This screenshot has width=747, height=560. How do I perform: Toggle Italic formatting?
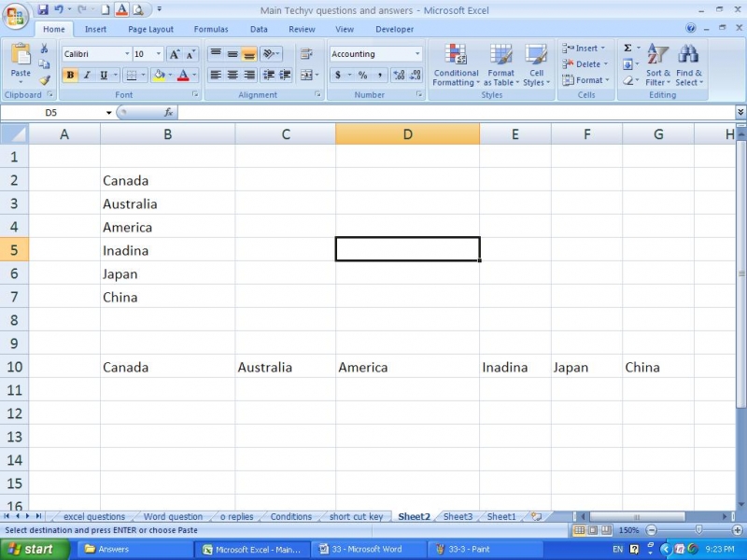pos(87,76)
